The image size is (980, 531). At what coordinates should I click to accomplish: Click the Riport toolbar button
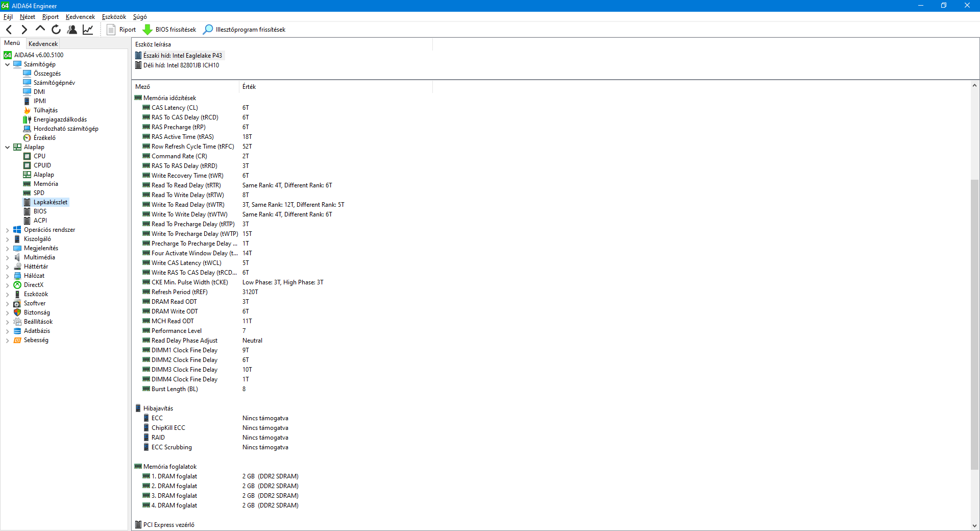click(121, 30)
